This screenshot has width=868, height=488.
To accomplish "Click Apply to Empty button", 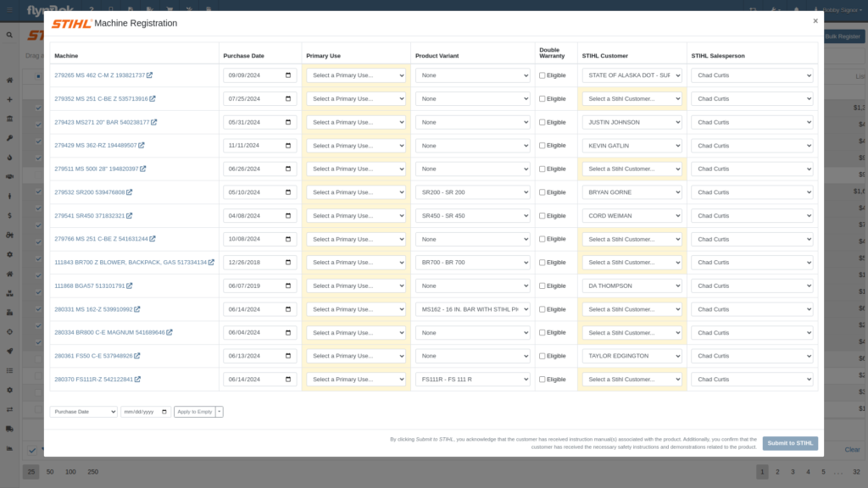I will pyautogui.click(x=195, y=412).
